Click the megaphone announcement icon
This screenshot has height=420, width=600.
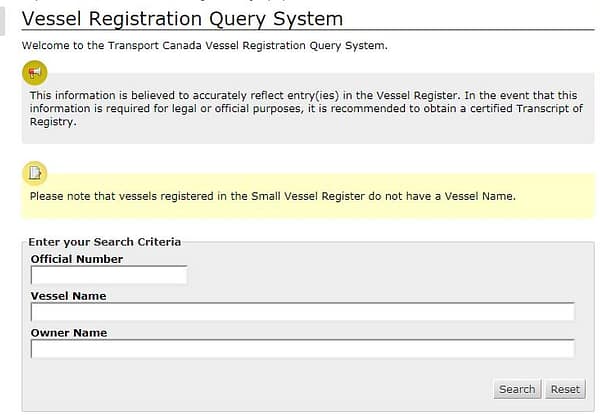click(34, 72)
